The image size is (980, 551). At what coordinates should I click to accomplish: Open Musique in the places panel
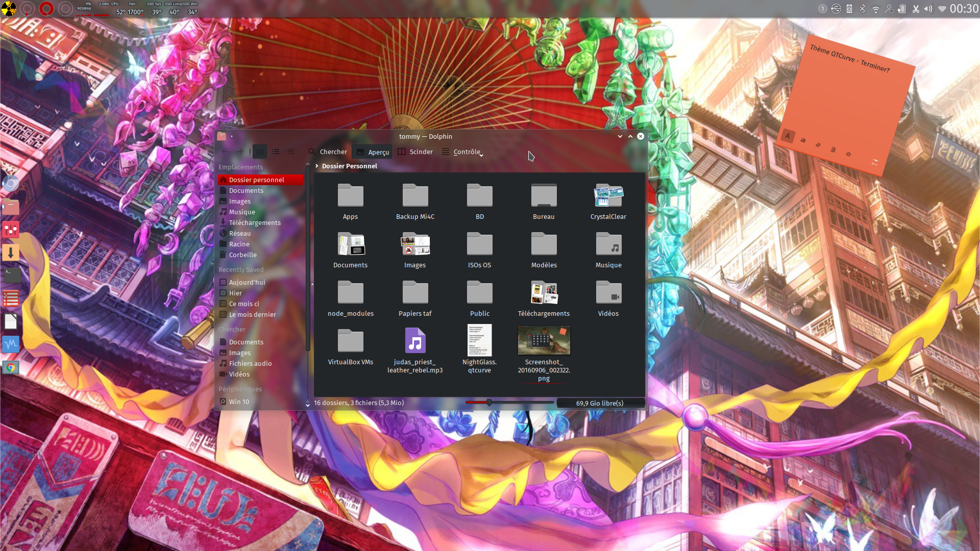pyautogui.click(x=260, y=212)
